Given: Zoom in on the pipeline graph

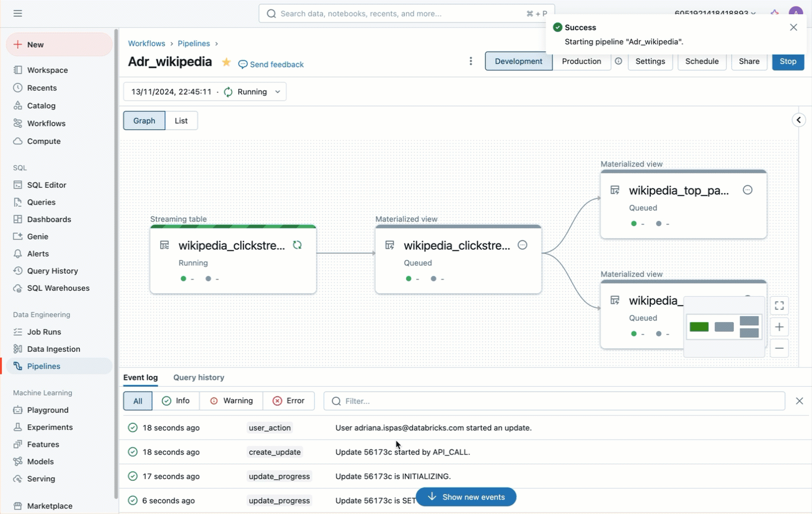Looking at the screenshot, I should point(779,327).
